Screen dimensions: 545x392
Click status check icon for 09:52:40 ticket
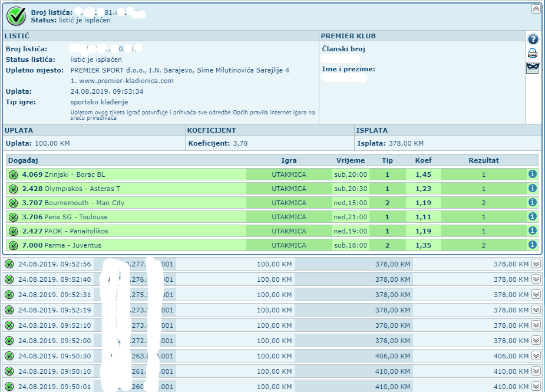click(x=9, y=279)
